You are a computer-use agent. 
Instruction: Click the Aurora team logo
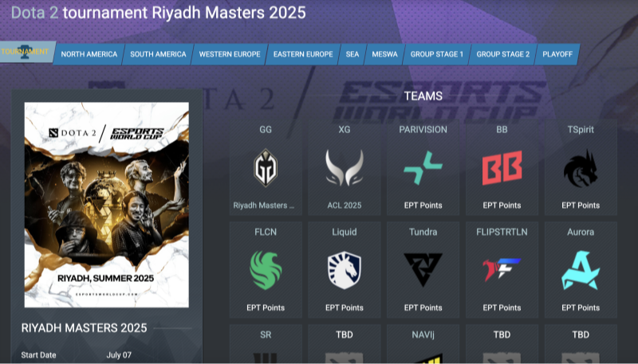[x=581, y=270]
